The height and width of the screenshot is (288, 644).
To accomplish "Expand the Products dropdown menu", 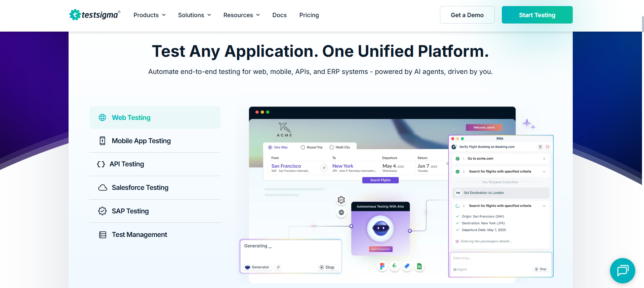I will click(150, 15).
